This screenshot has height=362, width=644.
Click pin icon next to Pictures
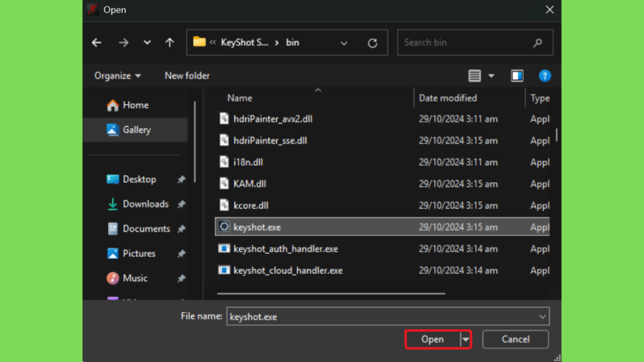(x=181, y=254)
